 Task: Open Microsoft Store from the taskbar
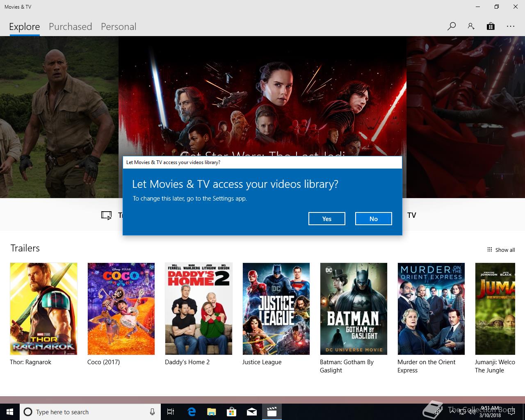(232, 412)
